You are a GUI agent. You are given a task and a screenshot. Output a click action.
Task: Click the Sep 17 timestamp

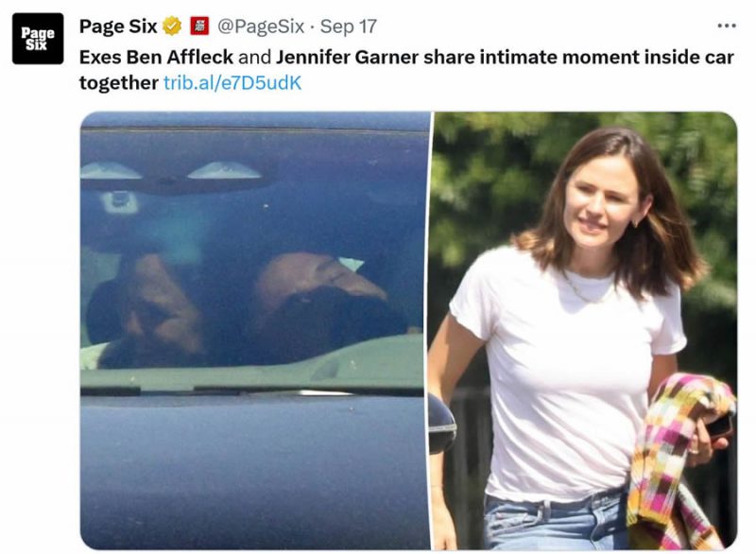tap(348, 26)
